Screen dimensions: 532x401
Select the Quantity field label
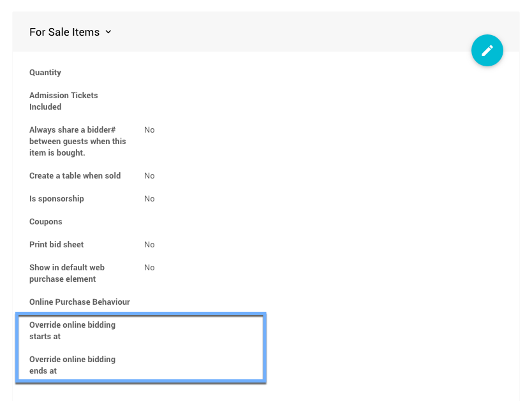point(45,73)
